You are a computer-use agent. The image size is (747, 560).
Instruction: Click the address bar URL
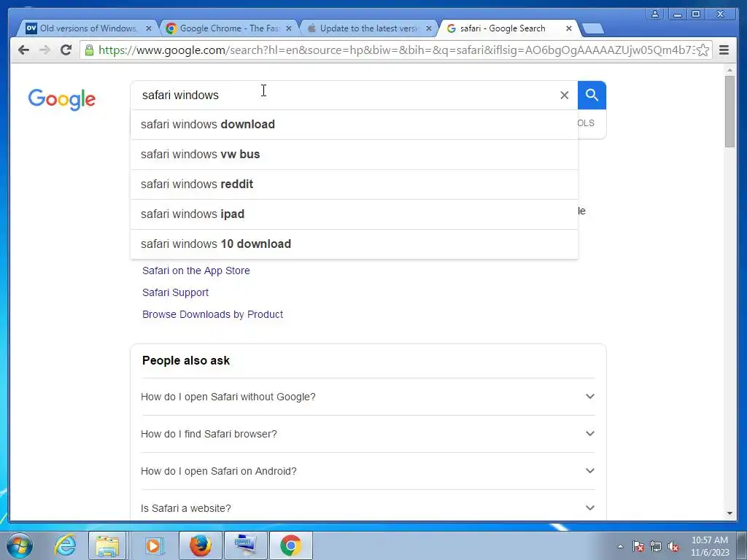point(395,50)
